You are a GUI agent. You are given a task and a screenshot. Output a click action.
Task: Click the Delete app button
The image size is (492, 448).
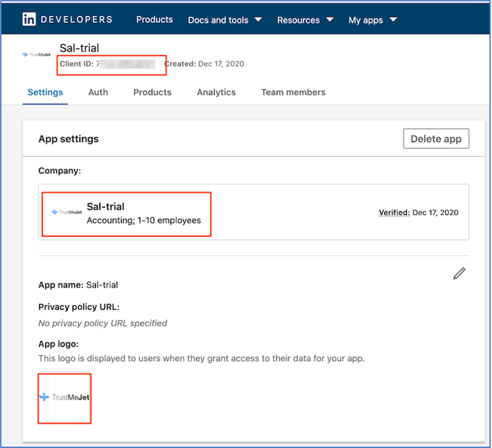click(436, 138)
